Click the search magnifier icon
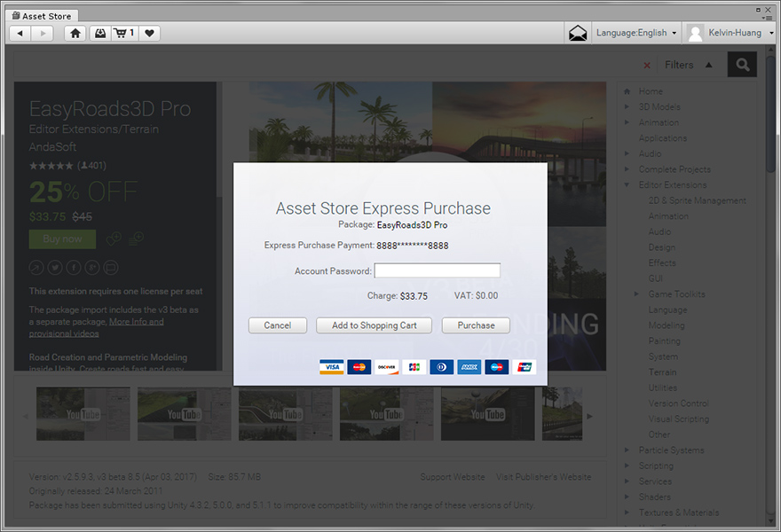Screen dimensions: 781x532 pos(743,65)
